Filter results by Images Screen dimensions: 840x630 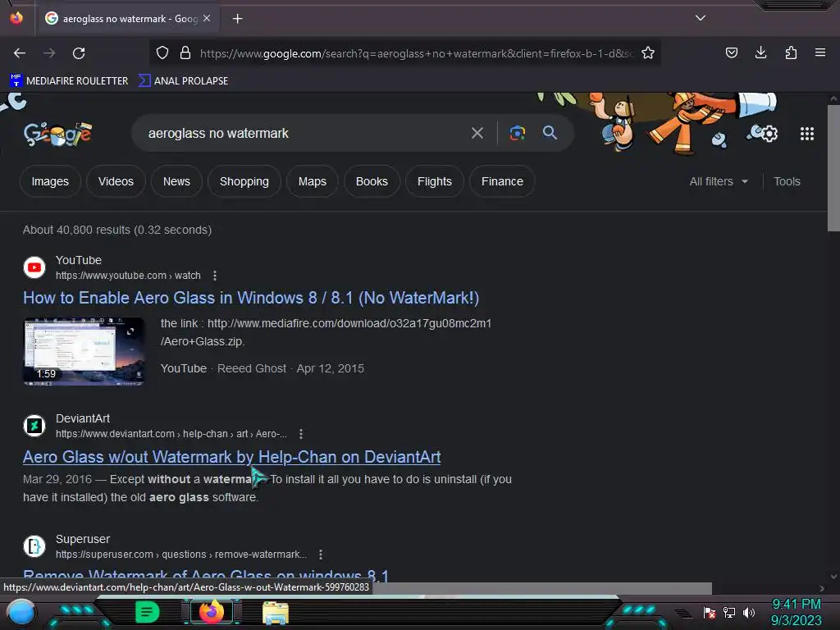50,181
